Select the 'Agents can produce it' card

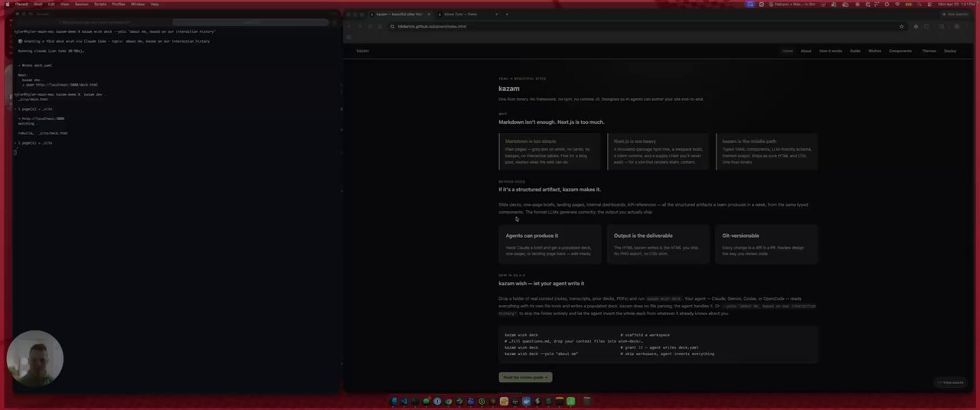click(549, 244)
